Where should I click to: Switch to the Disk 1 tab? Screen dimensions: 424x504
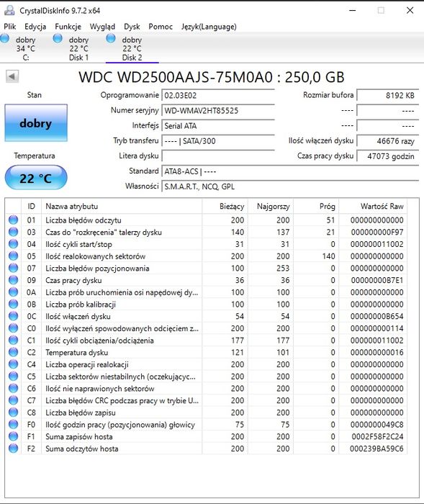point(78,48)
